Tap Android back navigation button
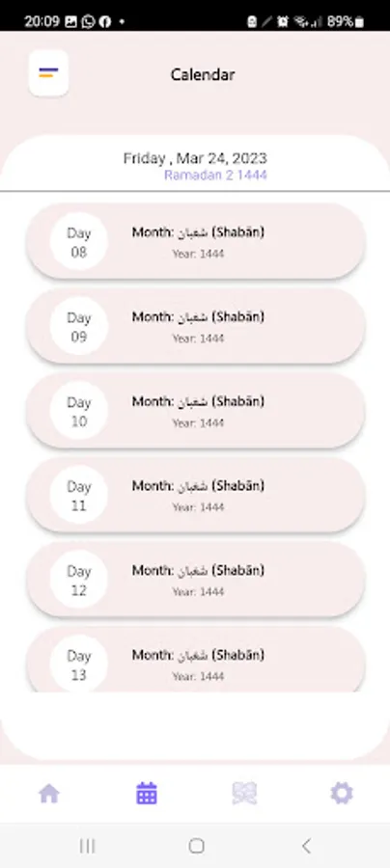 click(306, 845)
